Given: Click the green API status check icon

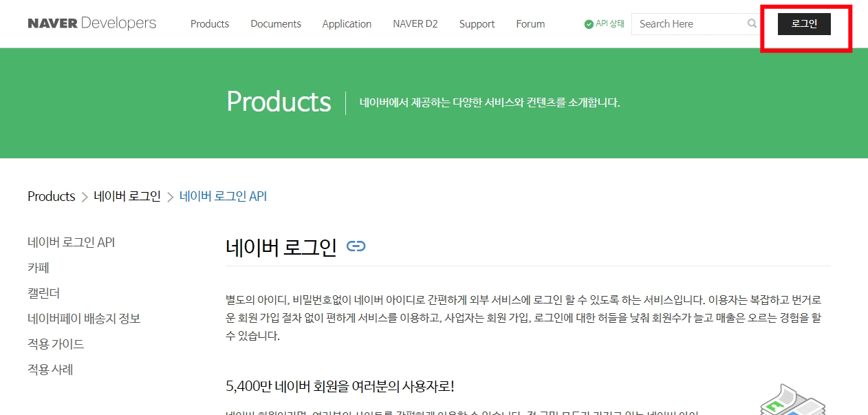Looking at the screenshot, I should (x=589, y=24).
